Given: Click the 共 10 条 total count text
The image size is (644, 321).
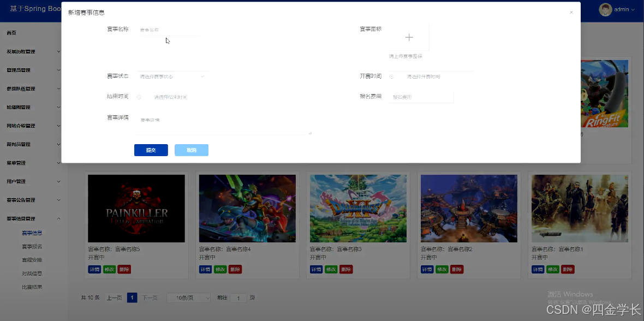Looking at the screenshot, I should pos(91,298).
